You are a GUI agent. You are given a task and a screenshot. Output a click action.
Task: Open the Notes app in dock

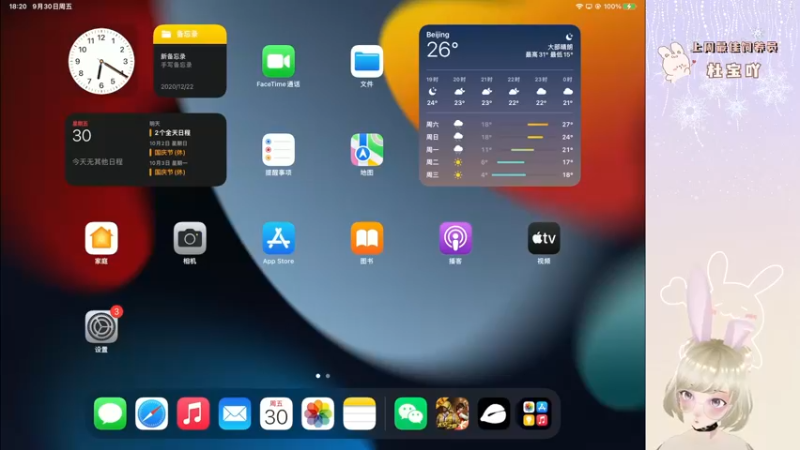[359, 413]
